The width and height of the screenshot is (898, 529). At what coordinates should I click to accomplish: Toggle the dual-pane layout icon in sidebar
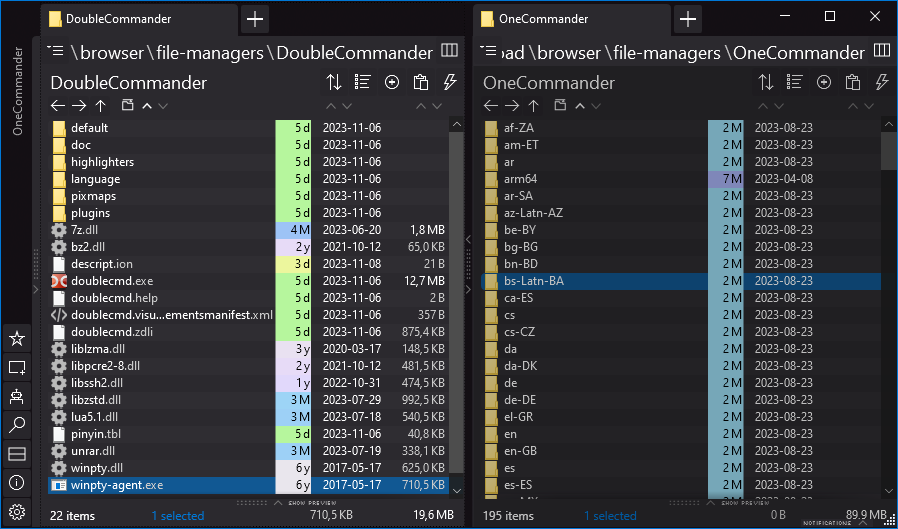click(16, 455)
